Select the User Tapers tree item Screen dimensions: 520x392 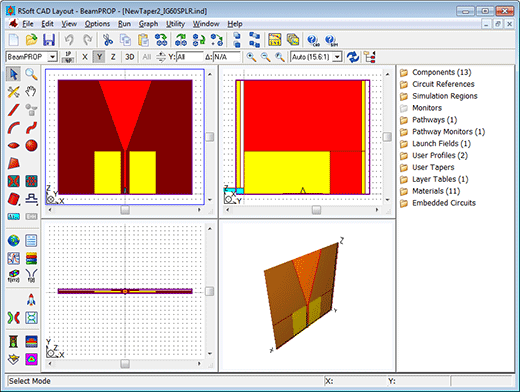click(x=427, y=167)
